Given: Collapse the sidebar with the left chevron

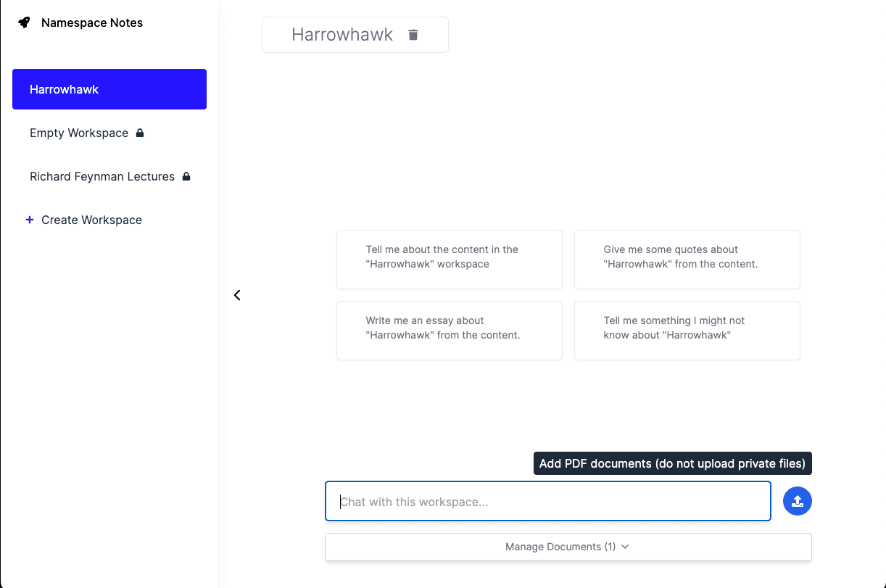Looking at the screenshot, I should 237,295.
